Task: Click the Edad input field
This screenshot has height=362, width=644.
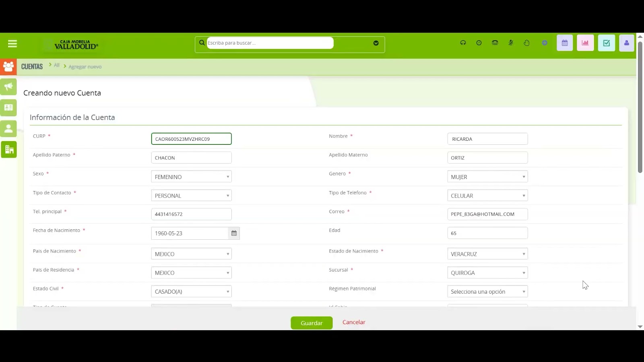Action: click(487, 233)
